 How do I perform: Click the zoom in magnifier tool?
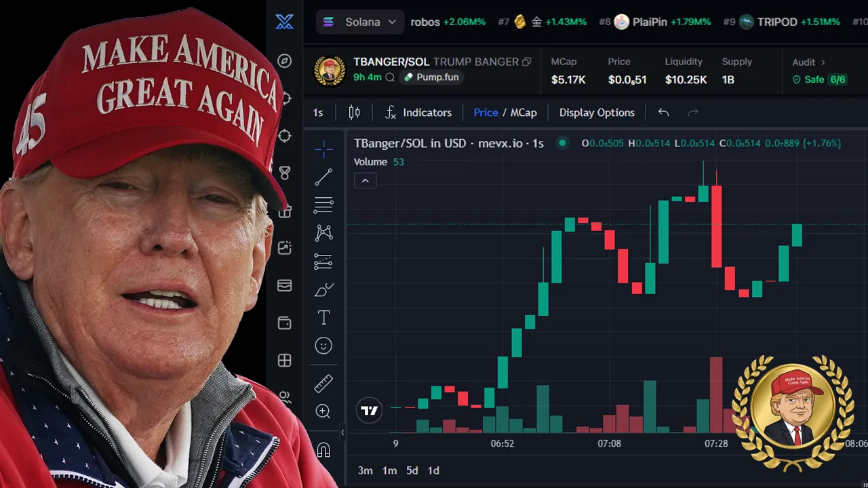coord(323,411)
